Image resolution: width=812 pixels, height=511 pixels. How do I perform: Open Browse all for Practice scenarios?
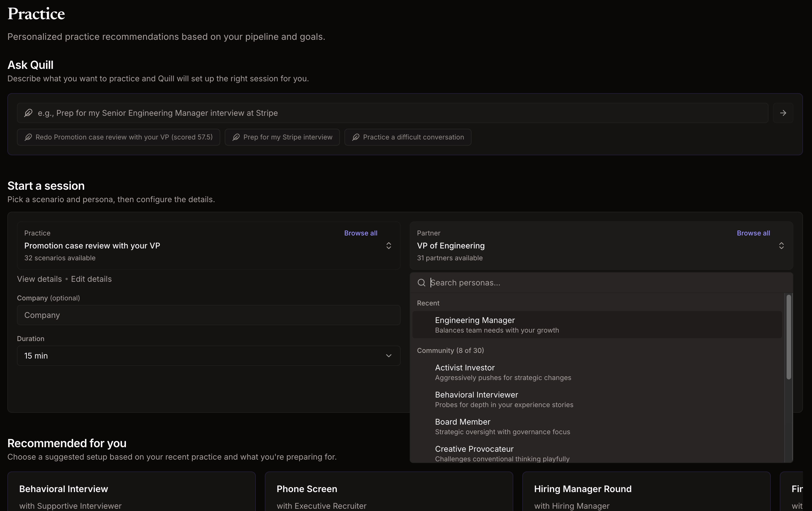tap(361, 233)
